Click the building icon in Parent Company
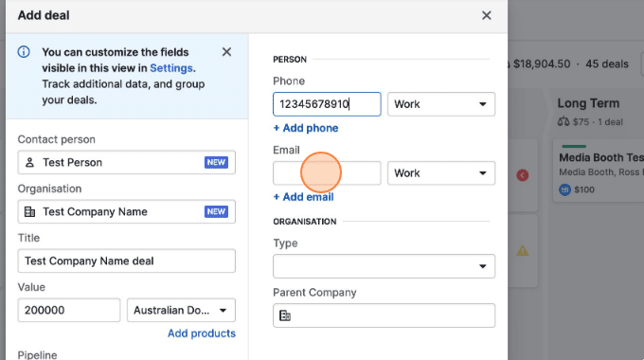The image size is (644, 360). point(285,315)
